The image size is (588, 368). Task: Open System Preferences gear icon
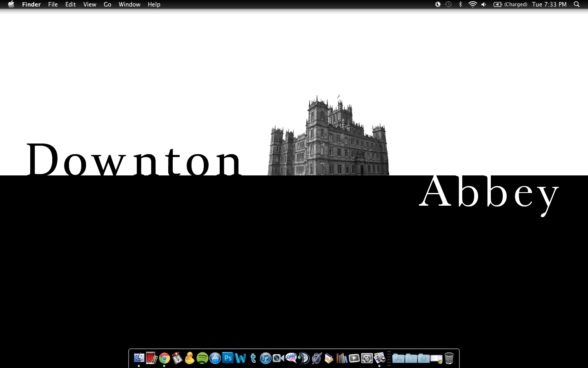pyautogui.click(x=367, y=358)
